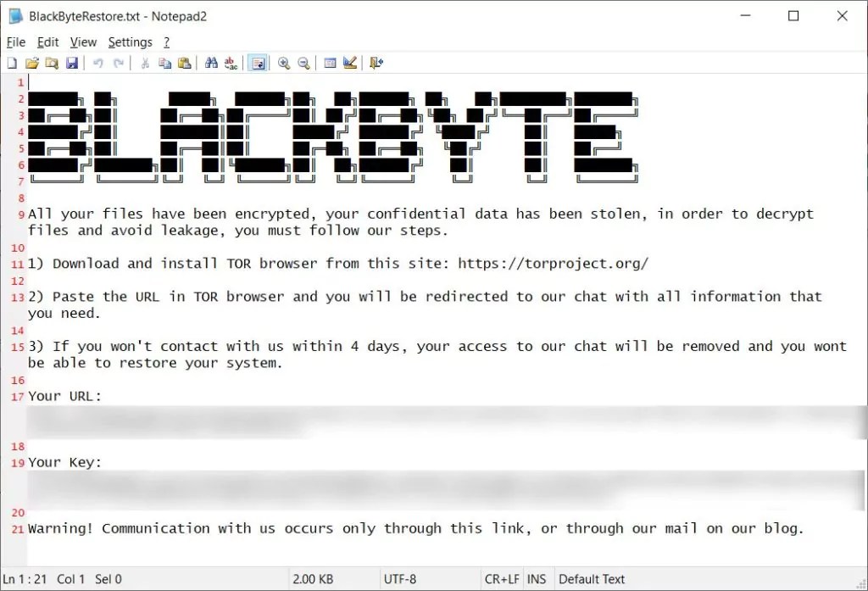Image resolution: width=868 pixels, height=591 pixels.
Task: Save the document with the Save icon
Action: coord(72,62)
